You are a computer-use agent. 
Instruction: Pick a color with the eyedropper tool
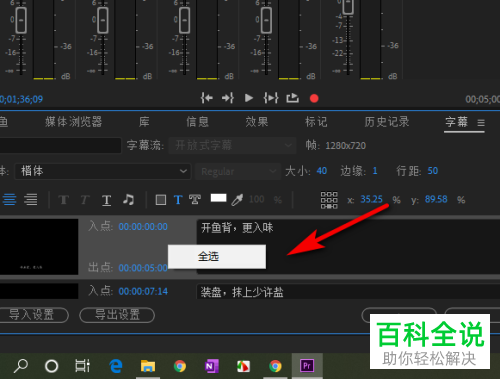tap(237, 200)
